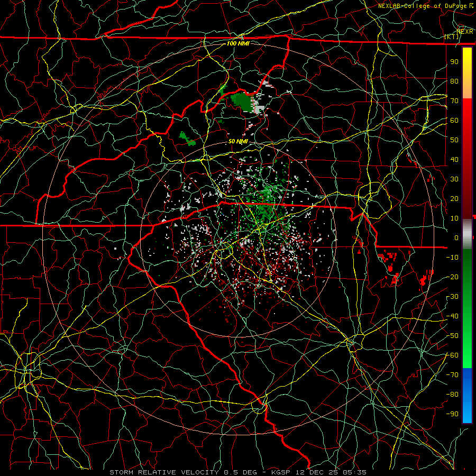Click the -30 scale label
476x476 pixels.
[452, 297]
